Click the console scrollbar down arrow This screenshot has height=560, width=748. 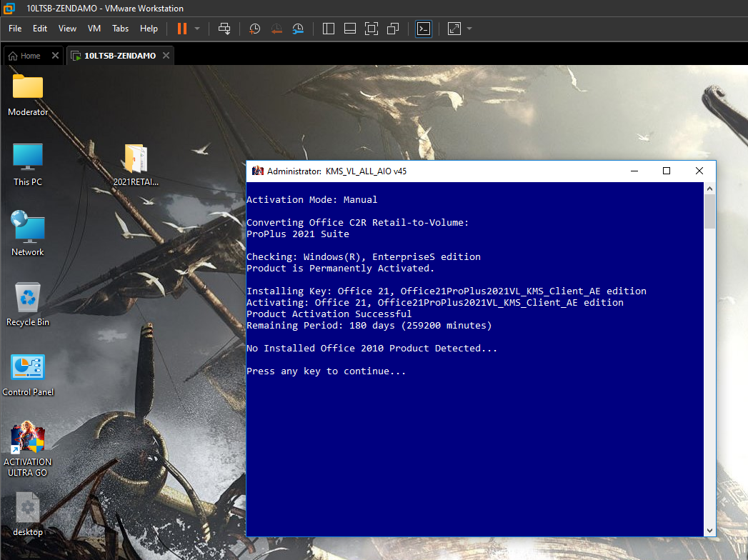pyautogui.click(x=709, y=531)
